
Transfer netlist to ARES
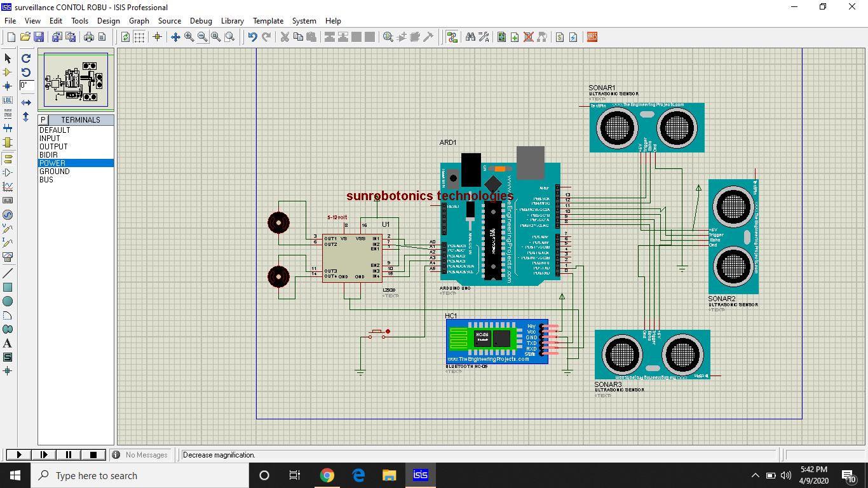click(592, 37)
